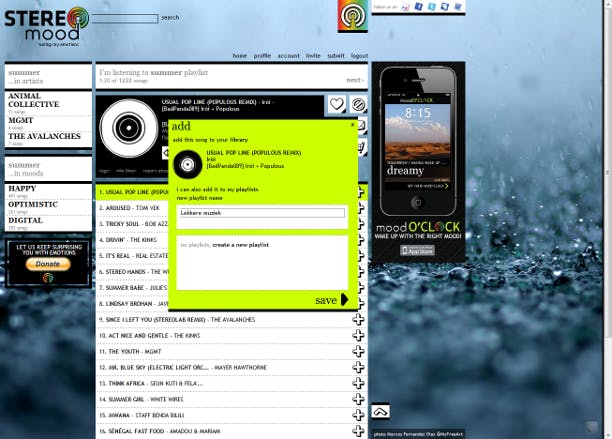This screenshot has width=612, height=439.
Task: Click the App Store button in ad
Action: tap(417, 251)
